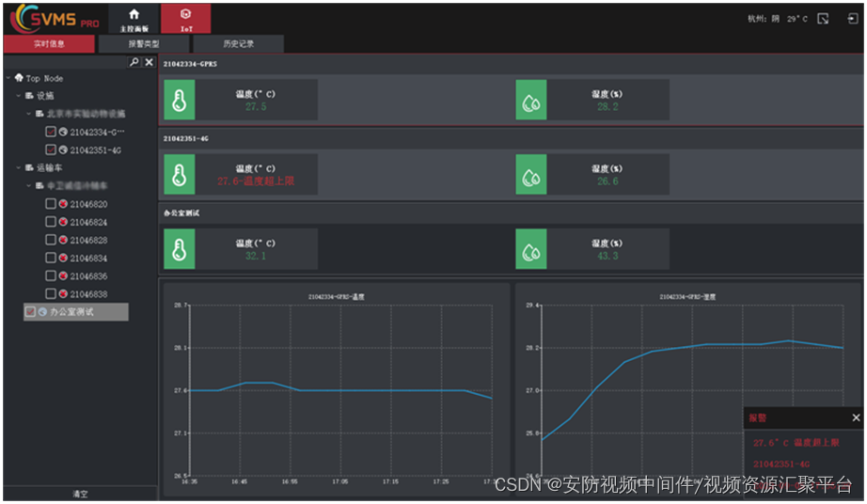Click the 21042334-GPRS temperature line chart
The image size is (867, 504).
[336, 389]
